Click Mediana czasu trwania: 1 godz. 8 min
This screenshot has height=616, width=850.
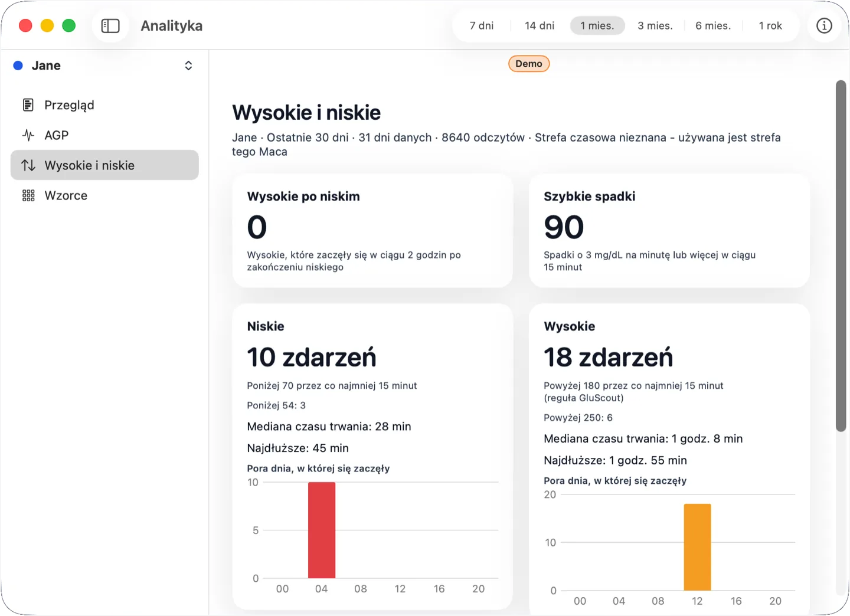(x=643, y=439)
